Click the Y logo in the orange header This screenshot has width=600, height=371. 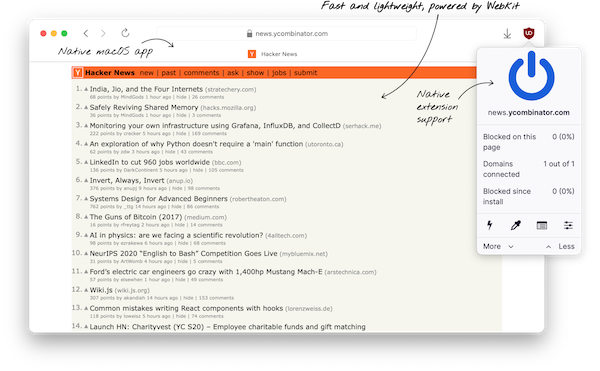click(x=78, y=73)
